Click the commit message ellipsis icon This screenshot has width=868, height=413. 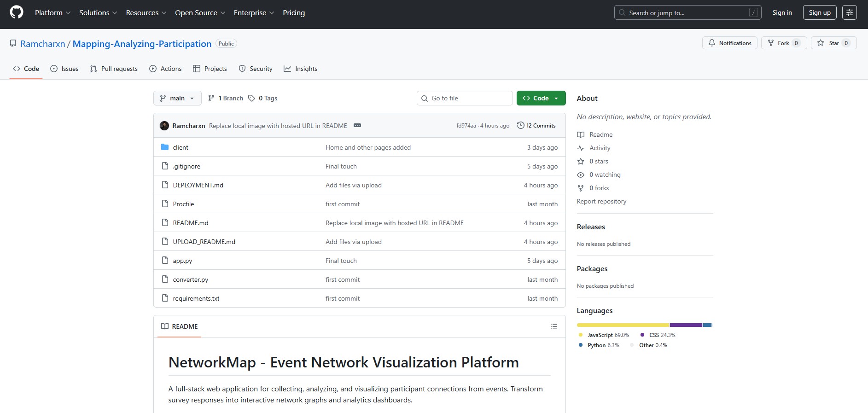(357, 125)
